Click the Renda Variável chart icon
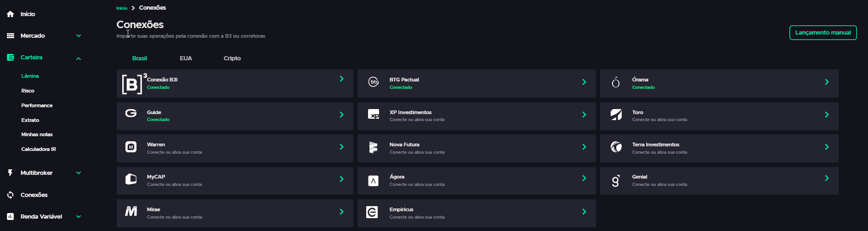The height and width of the screenshot is (231, 868). pyautogui.click(x=10, y=217)
